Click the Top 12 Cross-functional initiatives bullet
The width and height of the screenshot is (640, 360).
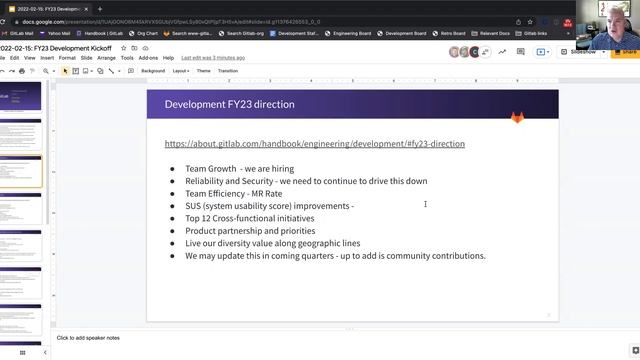click(x=250, y=218)
